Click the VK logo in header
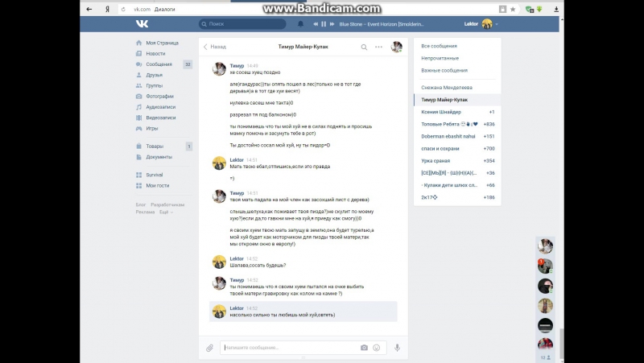 142,24
